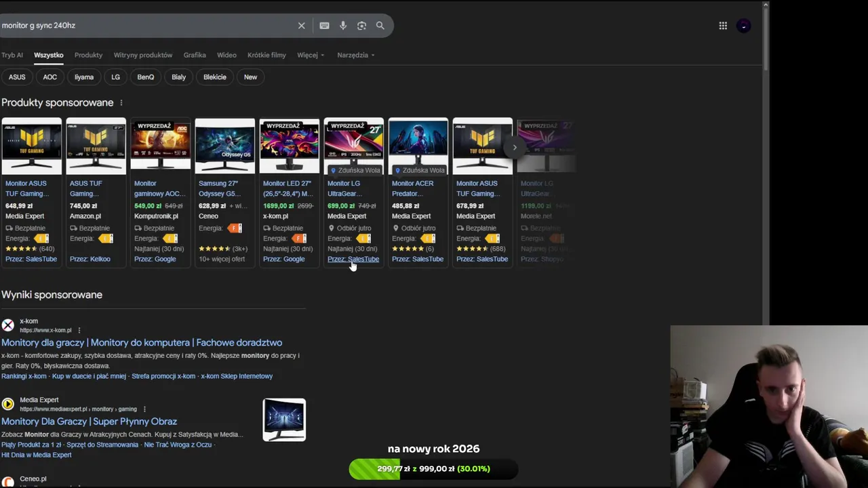Viewport: 868px width, 488px height.
Task: Open the three-dot info next to Produkty sponsorowane
Action: [121, 103]
